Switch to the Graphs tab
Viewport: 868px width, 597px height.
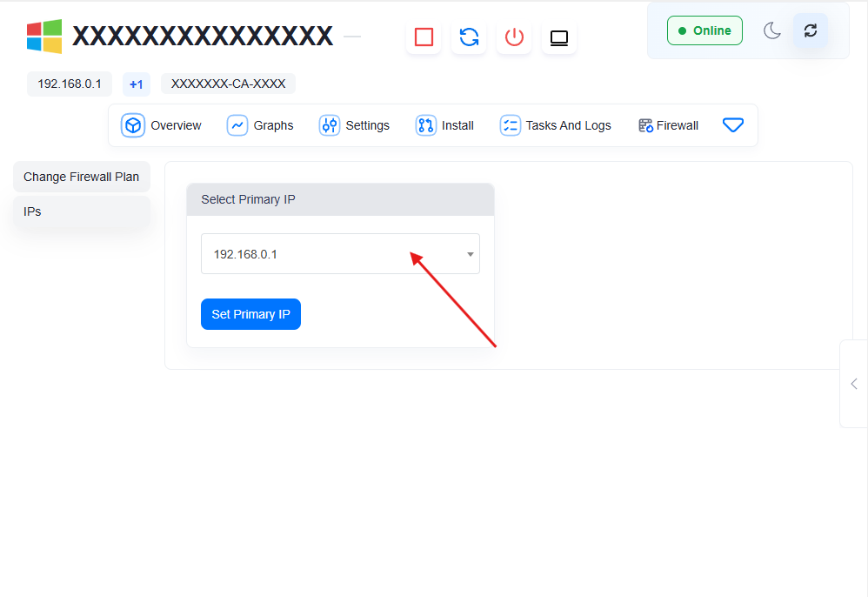[261, 125]
